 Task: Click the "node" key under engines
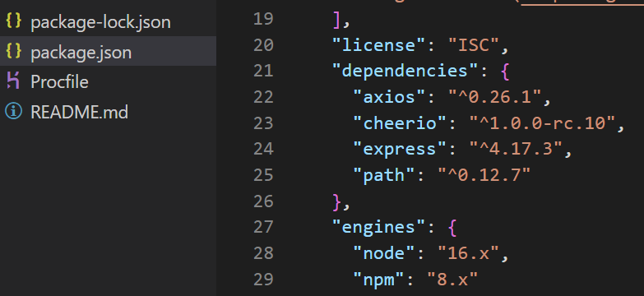[x=385, y=253]
